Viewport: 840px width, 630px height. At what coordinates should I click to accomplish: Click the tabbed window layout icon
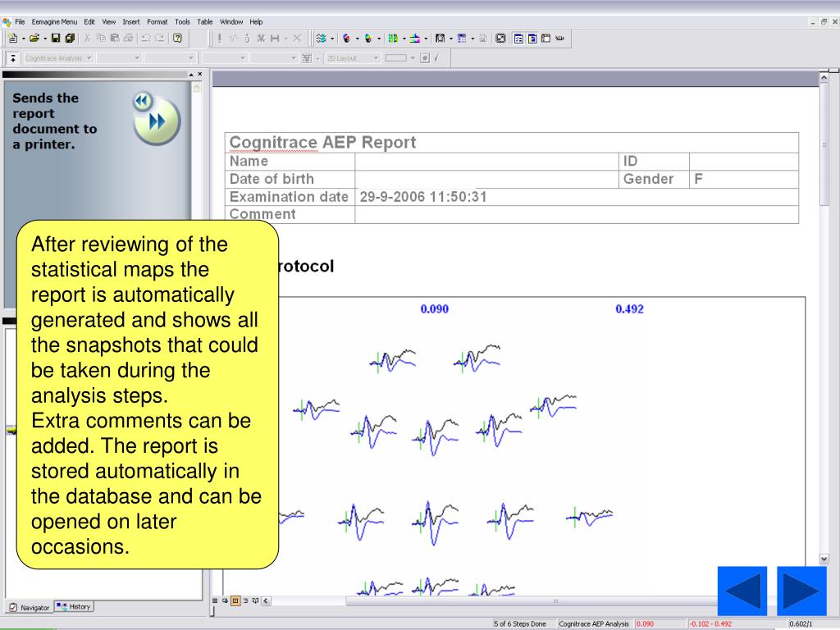coord(546,38)
